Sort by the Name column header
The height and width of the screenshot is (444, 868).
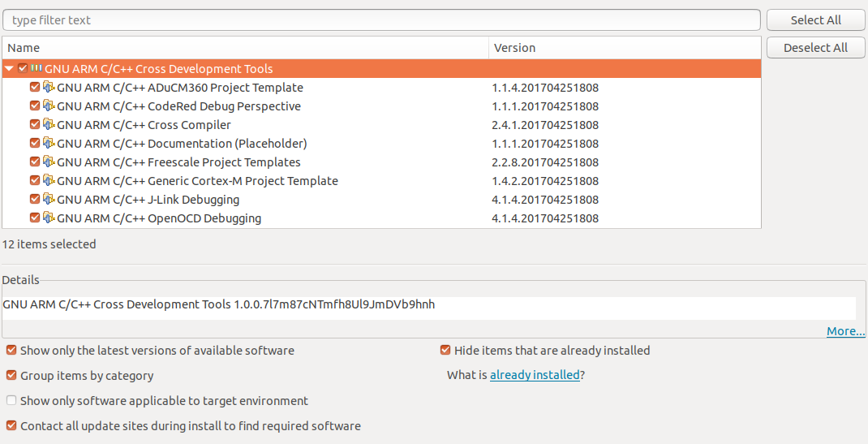tap(245, 48)
